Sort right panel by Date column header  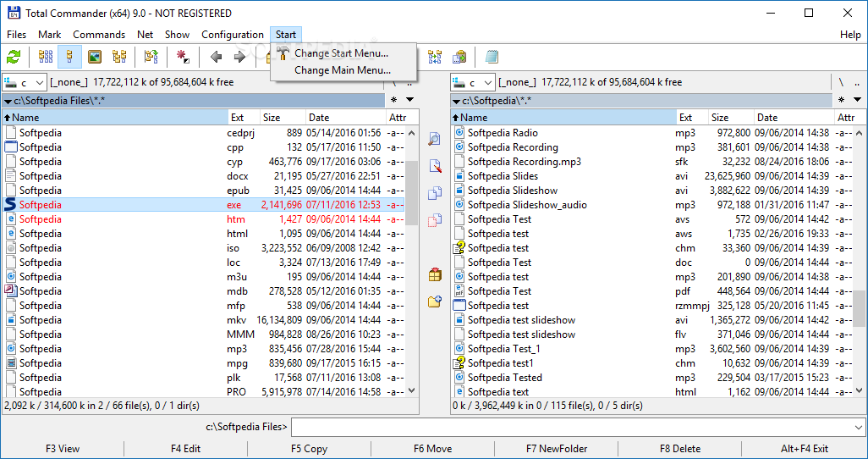[794, 118]
